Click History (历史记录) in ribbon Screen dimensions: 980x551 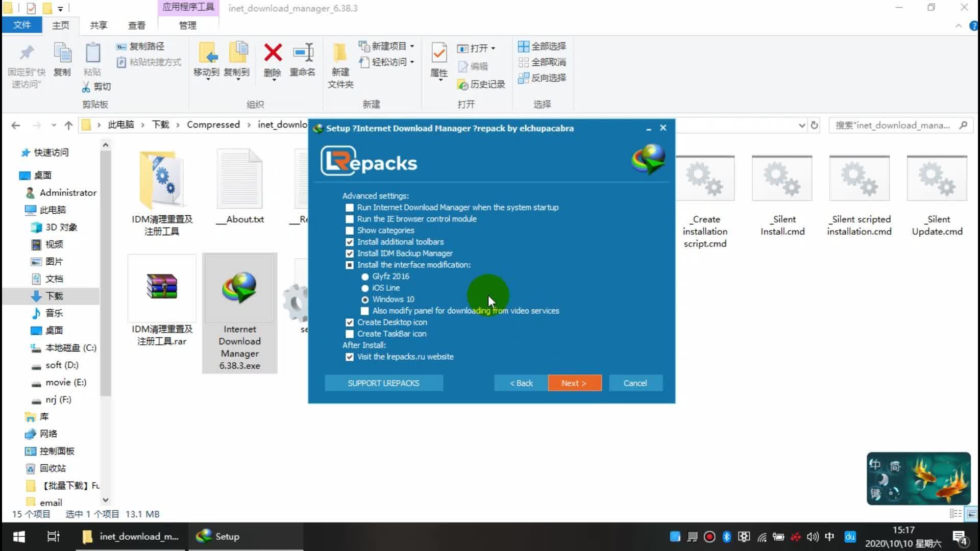[x=481, y=85]
